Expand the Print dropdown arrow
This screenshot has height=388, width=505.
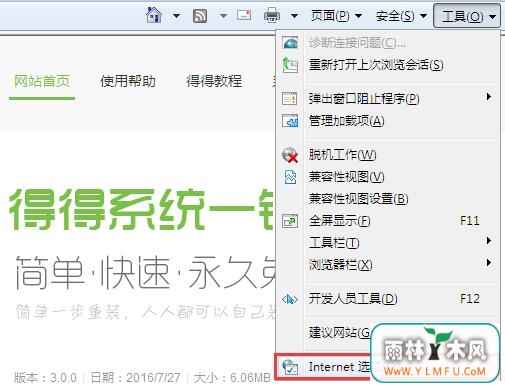click(294, 16)
